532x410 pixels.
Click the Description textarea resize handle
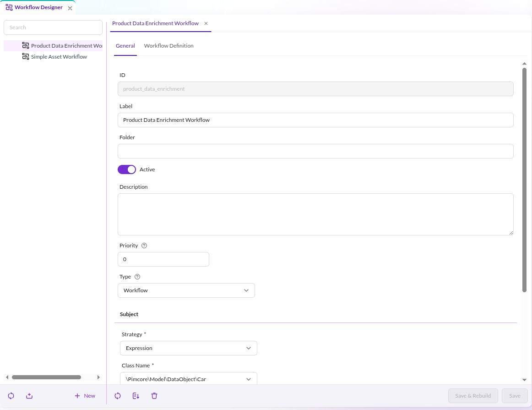click(511, 233)
